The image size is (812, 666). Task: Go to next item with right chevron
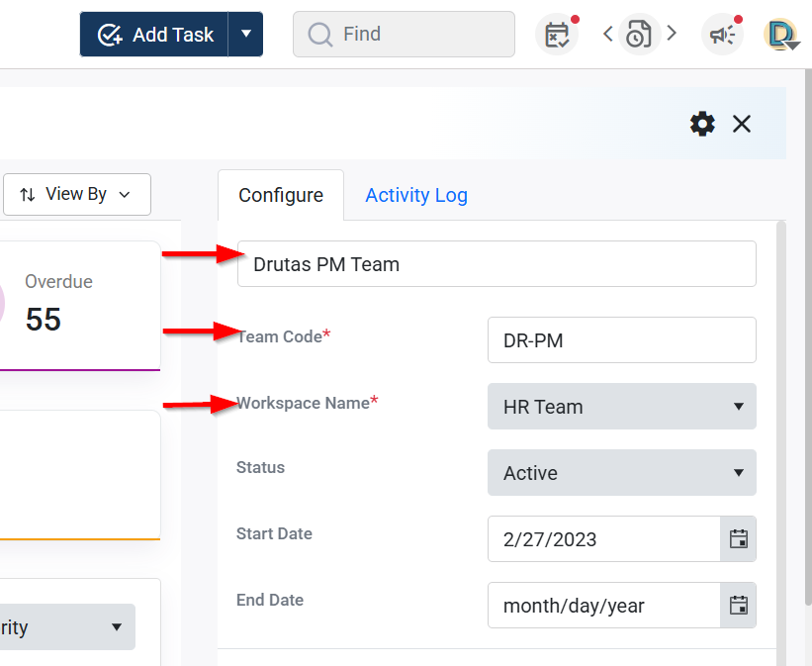[x=672, y=34]
